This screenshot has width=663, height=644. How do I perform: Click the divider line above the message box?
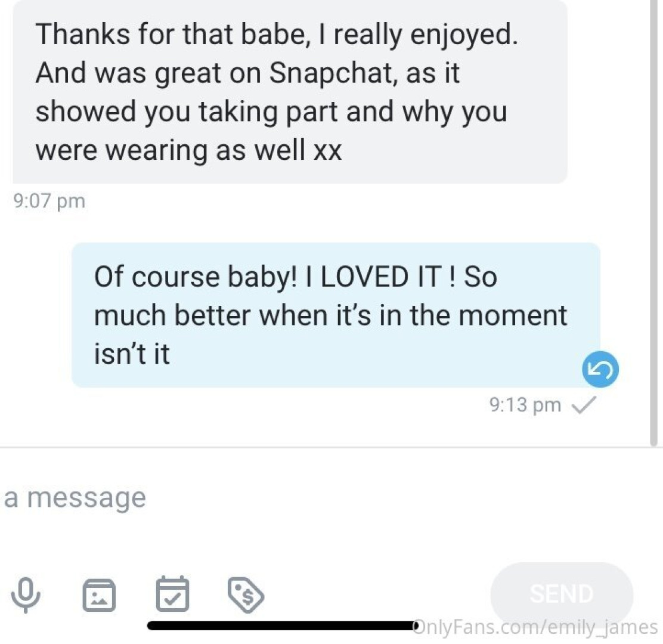coord(331,447)
